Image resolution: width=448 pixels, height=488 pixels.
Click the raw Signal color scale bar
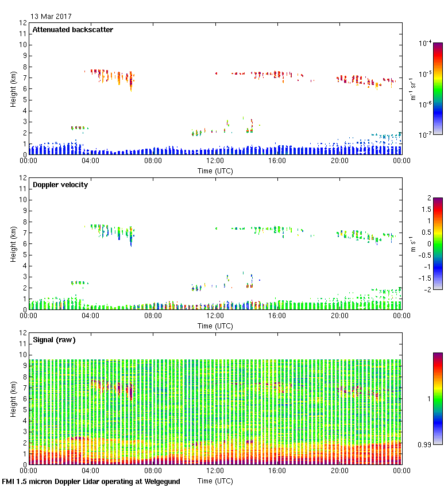pyautogui.click(x=438, y=398)
